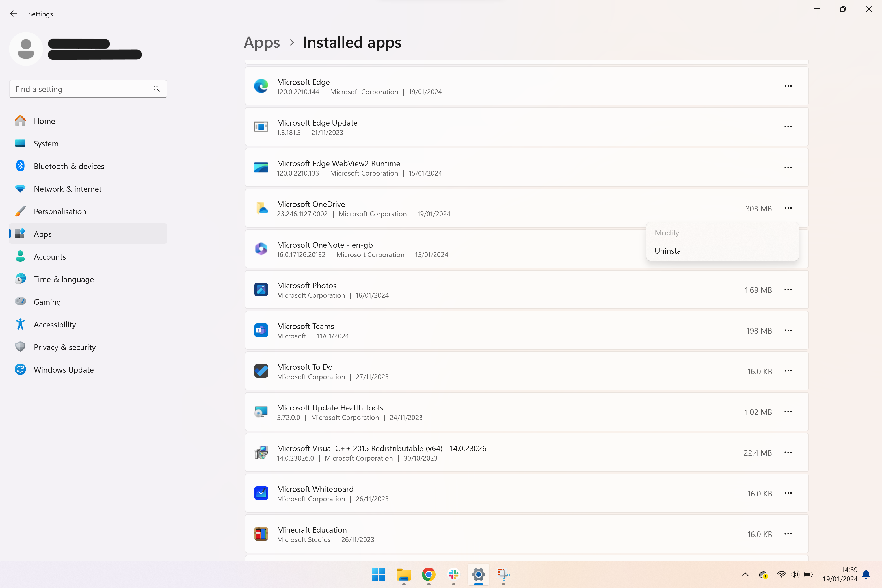Open Google Chrome from the taskbar
The height and width of the screenshot is (588, 882).
(x=429, y=574)
